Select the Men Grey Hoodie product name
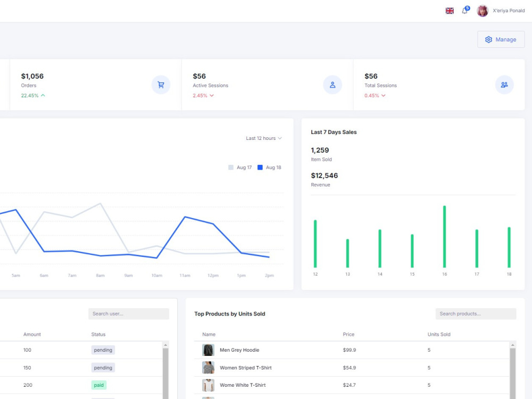The image size is (532, 399). point(239,350)
